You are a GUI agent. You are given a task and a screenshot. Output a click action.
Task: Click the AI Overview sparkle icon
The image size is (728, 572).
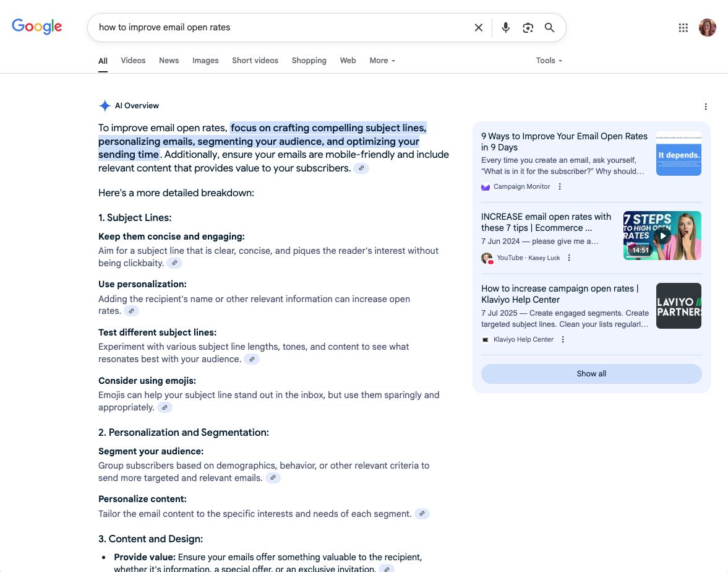pos(105,105)
